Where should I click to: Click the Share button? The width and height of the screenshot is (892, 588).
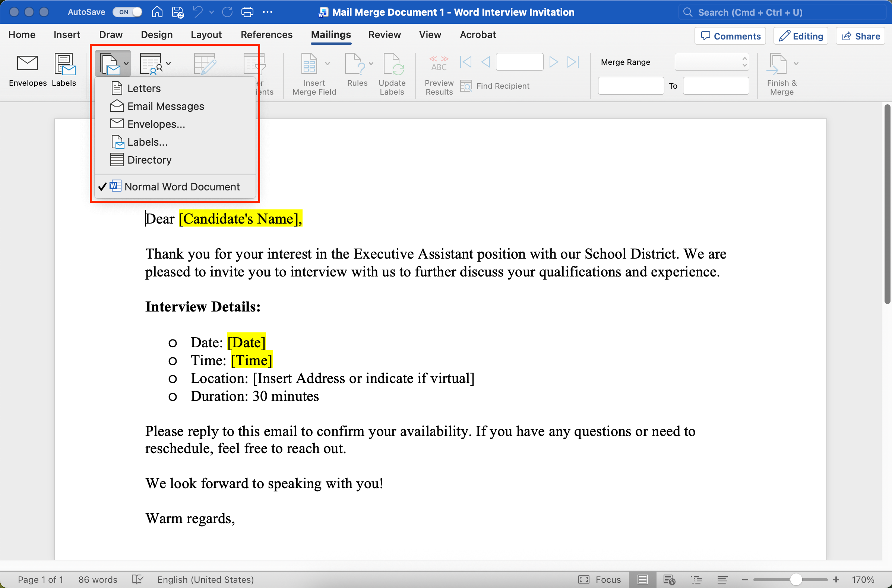point(861,36)
